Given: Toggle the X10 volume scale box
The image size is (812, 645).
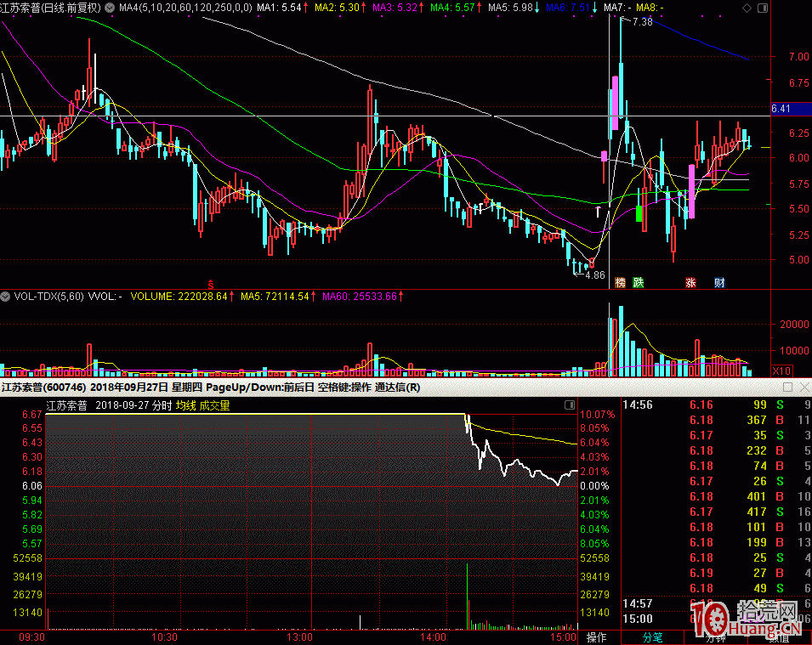Looking at the screenshot, I should (781, 371).
